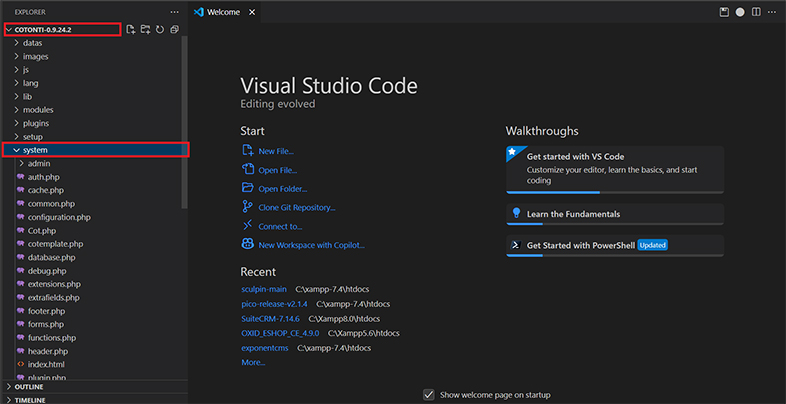Close the Welcome tab
This screenshot has height=404, width=786.
pos(252,12)
